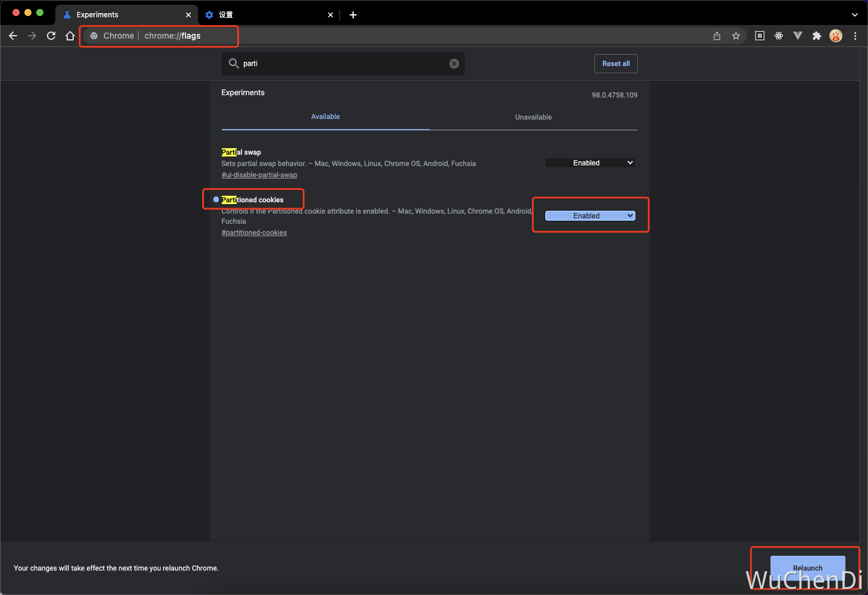Select the Unavailable tab
This screenshot has width=868, height=595.
click(x=533, y=117)
